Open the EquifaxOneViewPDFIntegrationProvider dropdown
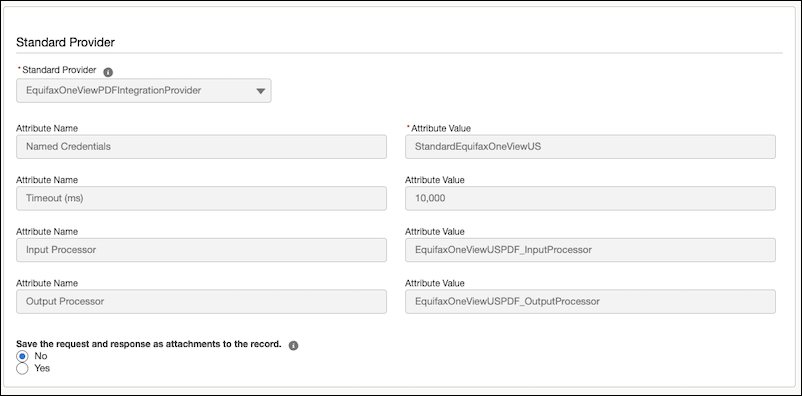 (x=144, y=91)
